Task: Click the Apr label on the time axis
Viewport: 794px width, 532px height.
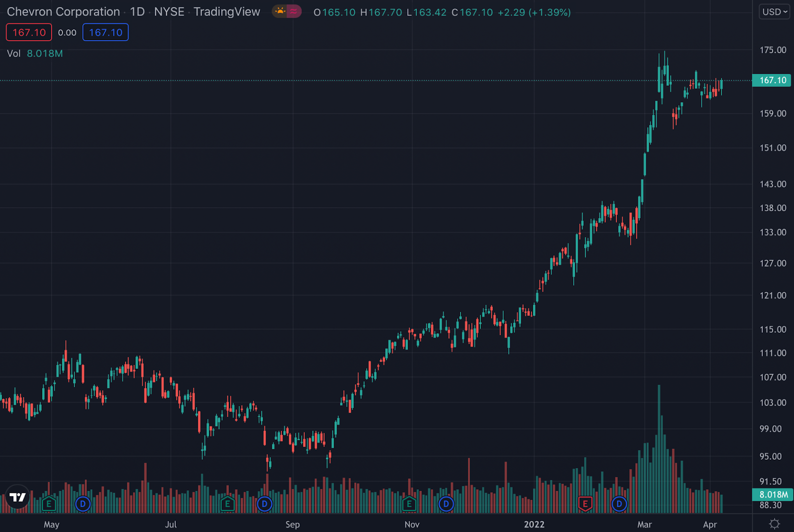Action: (710, 524)
